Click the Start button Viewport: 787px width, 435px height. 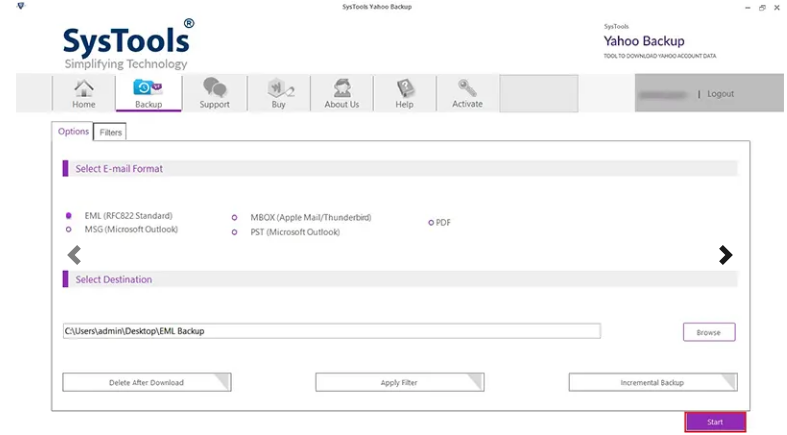coord(715,422)
